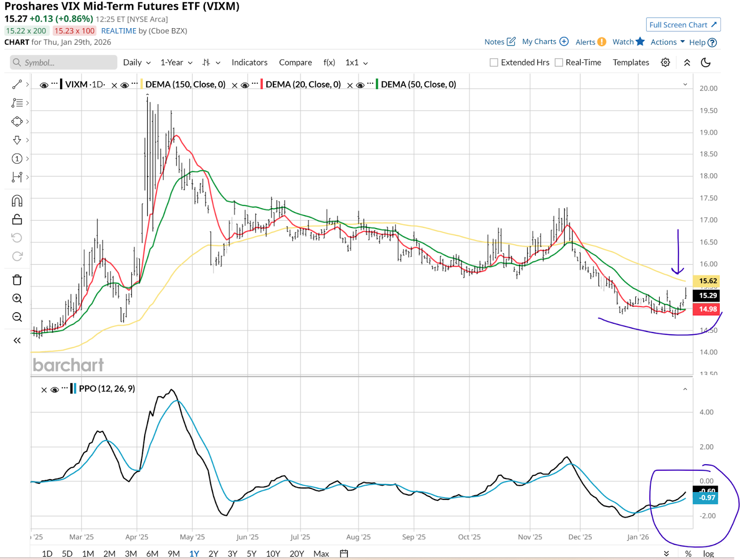
Task: Hide the DEMA 50 line
Action: [x=360, y=85]
